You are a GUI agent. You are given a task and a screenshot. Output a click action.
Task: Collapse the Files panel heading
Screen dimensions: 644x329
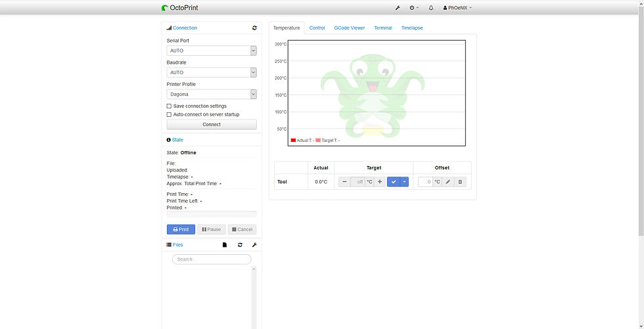click(175, 245)
